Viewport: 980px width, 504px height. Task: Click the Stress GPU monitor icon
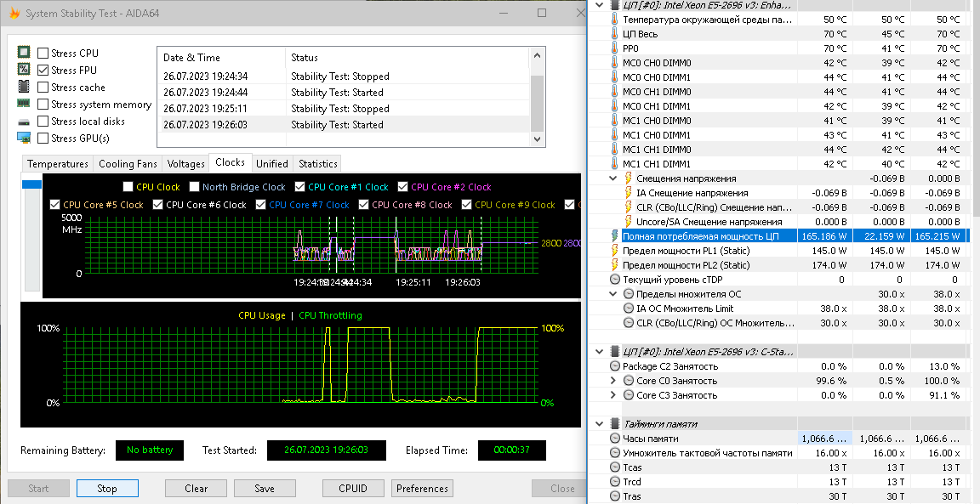pyautogui.click(x=24, y=138)
